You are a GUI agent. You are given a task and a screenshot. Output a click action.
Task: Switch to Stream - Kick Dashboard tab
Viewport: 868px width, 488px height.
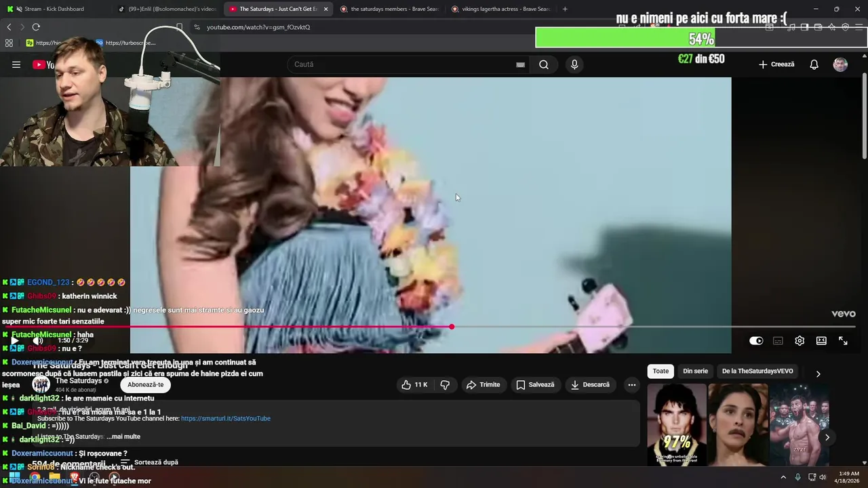[x=54, y=9]
